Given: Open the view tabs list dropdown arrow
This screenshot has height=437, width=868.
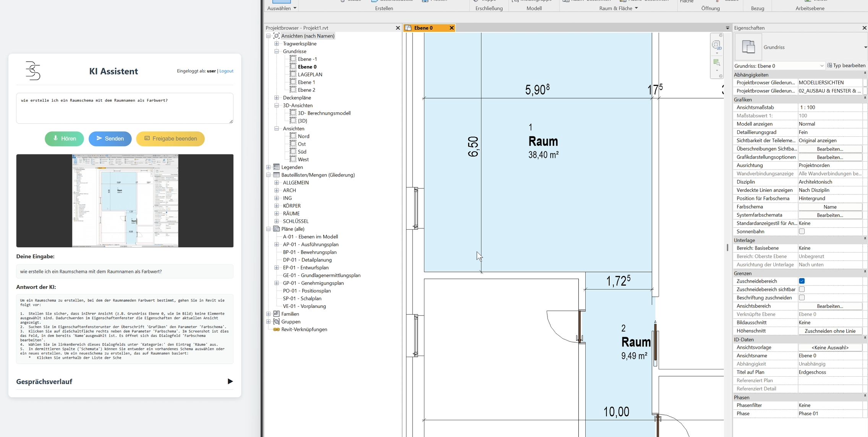Looking at the screenshot, I should click(x=727, y=28).
